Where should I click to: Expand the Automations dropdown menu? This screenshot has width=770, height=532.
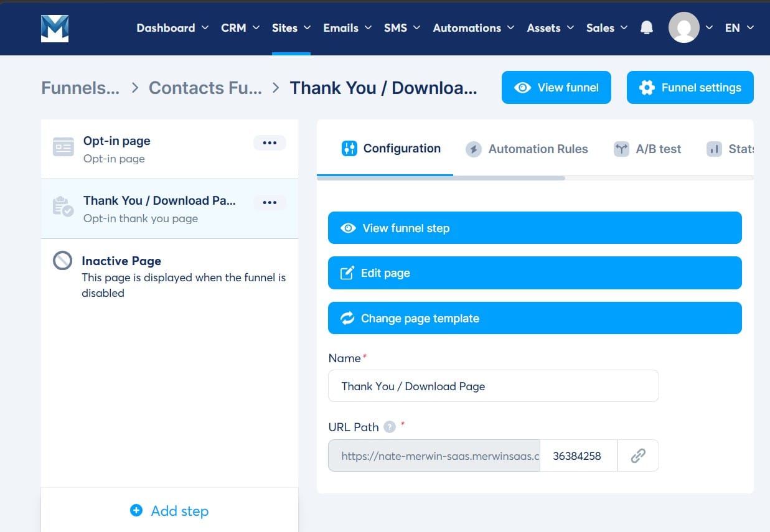(474, 28)
